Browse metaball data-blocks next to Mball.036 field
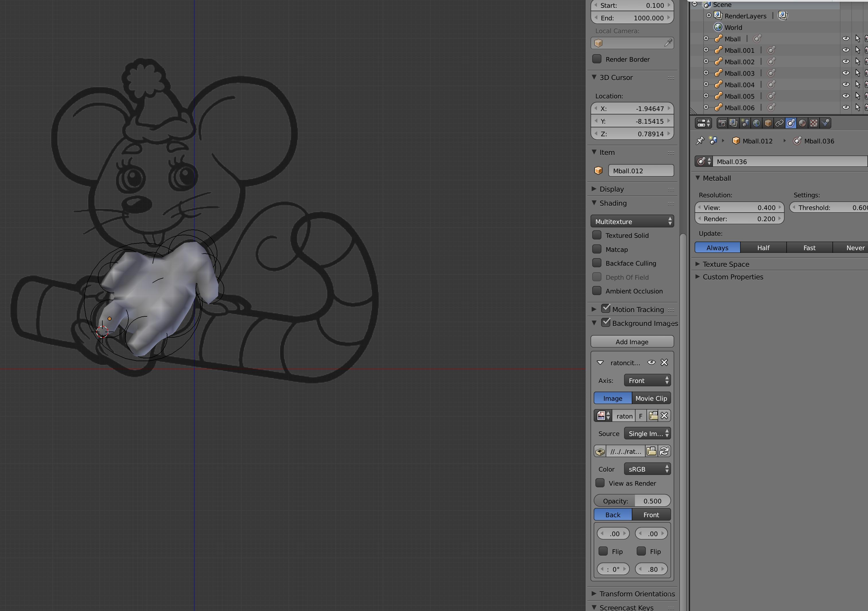The image size is (868, 611). pyautogui.click(x=703, y=161)
